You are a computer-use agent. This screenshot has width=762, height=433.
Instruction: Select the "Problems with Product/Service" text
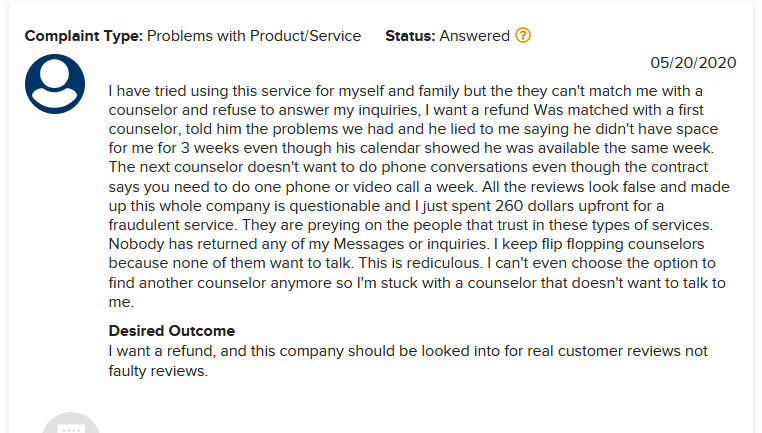point(254,36)
